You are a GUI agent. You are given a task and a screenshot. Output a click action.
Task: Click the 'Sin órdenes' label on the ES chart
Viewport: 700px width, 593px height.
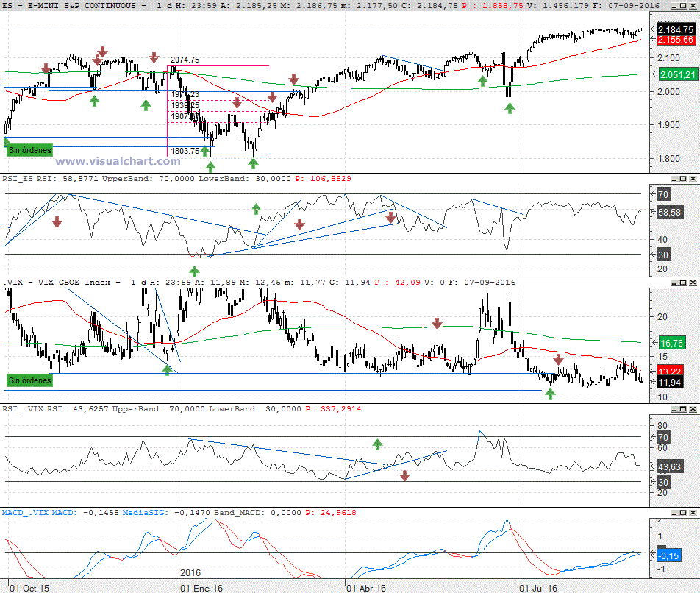coord(30,150)
